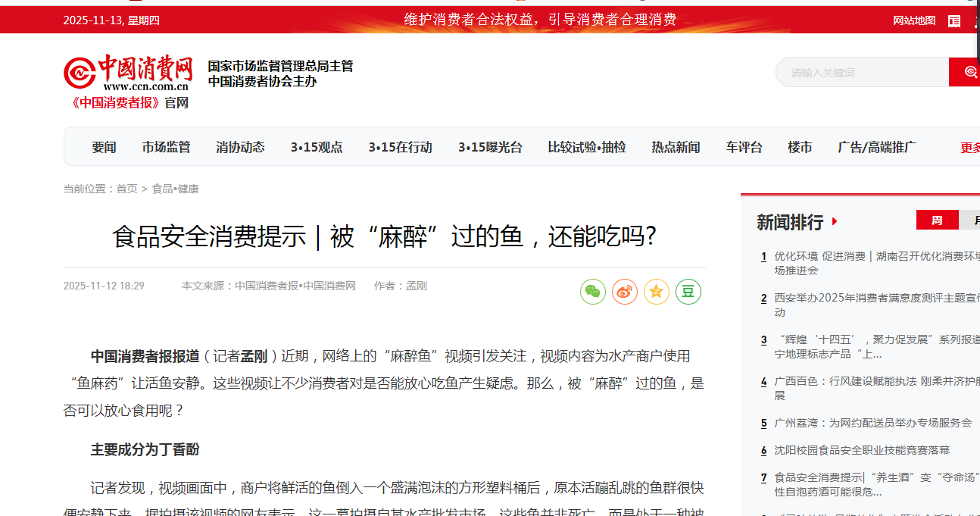This screenshot has height=516, width=980.
Task: Open the 车评台 navigation item
Action: click(x=744, y=147)
